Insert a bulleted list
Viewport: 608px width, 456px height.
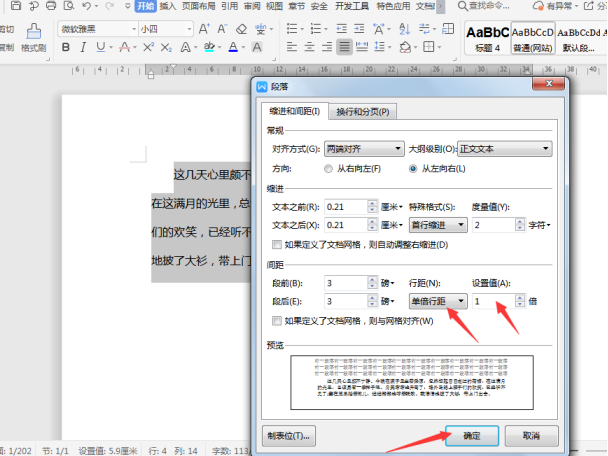[x=292, y=29]
